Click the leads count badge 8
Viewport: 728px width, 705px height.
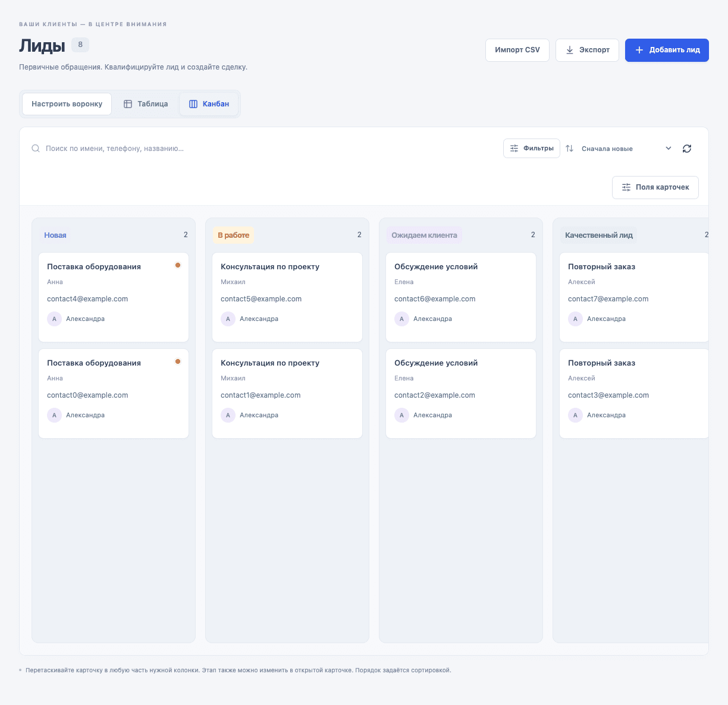click(80, 45)
